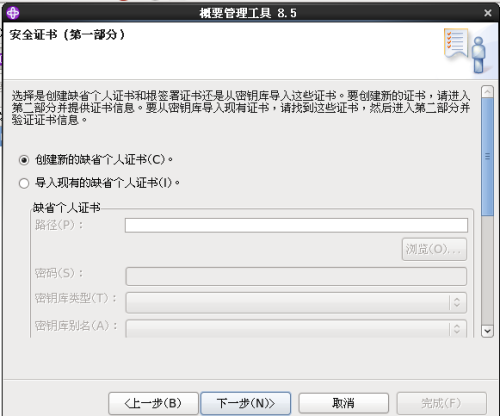Click the 密码(S) input field
The image size is (500, 416).
296,276
